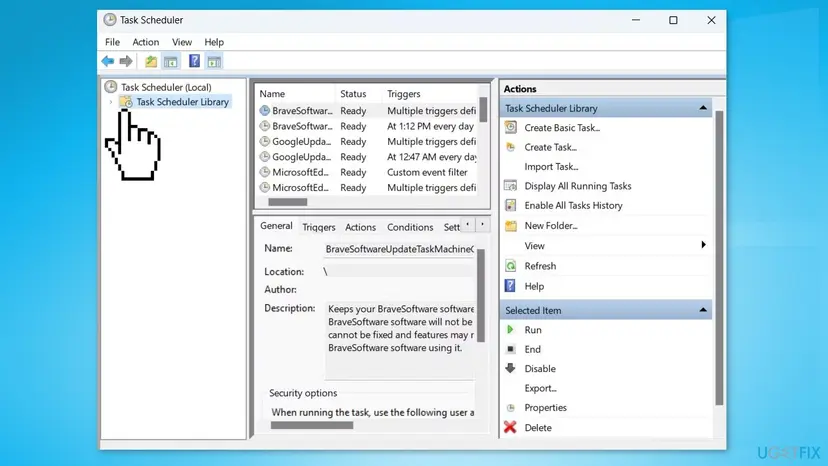Click the End stop-square icon
Image resolution: width=828 pixels, height=466 pixels.
pos(511,349)
